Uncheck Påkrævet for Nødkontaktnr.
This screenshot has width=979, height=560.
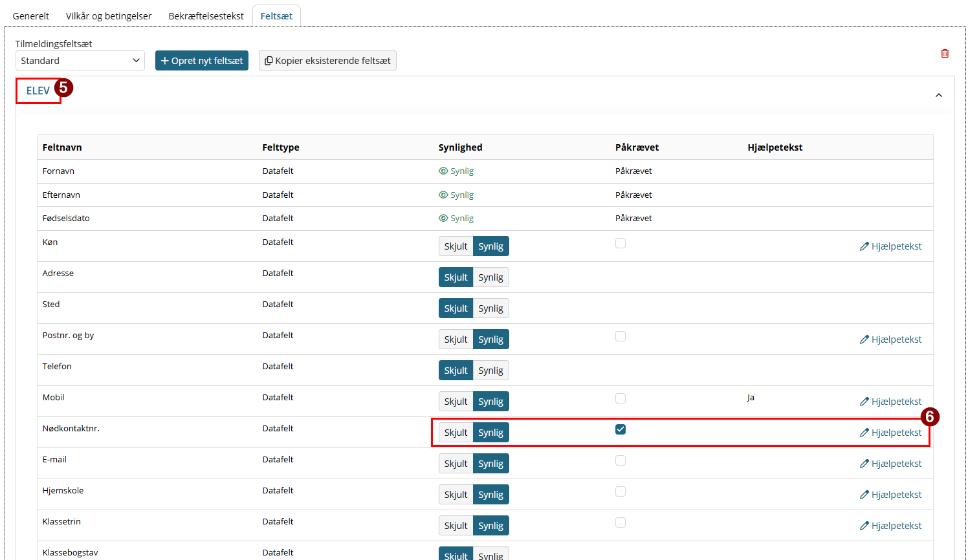[x=621, y=429]
